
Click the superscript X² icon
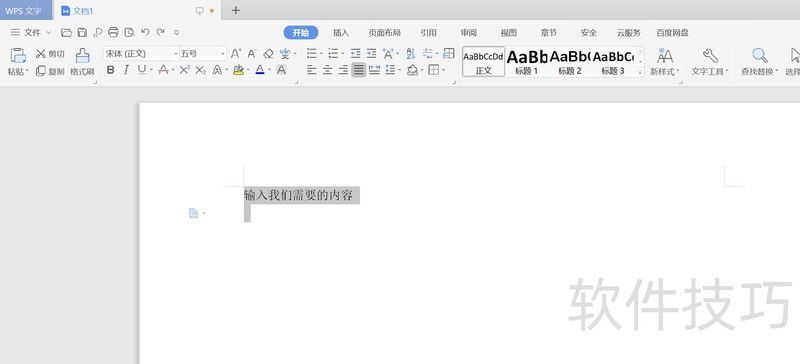(x=185, y=70)
